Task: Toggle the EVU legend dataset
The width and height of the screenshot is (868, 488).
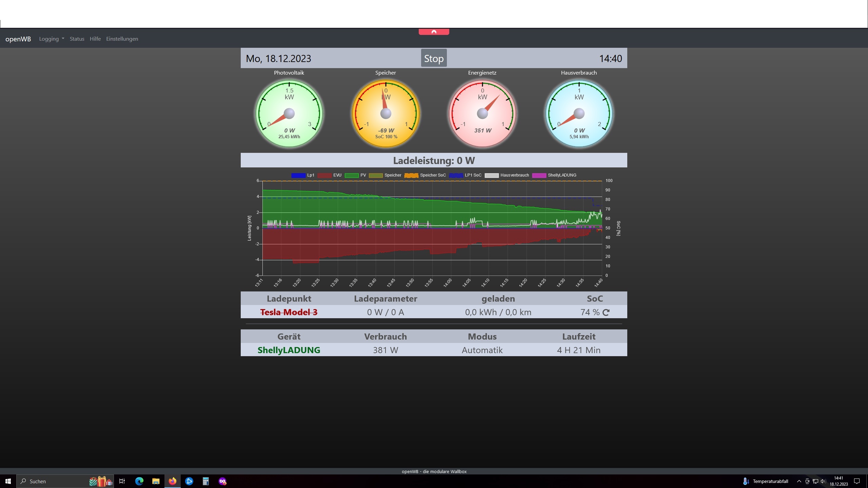Action: pos(324,175)
